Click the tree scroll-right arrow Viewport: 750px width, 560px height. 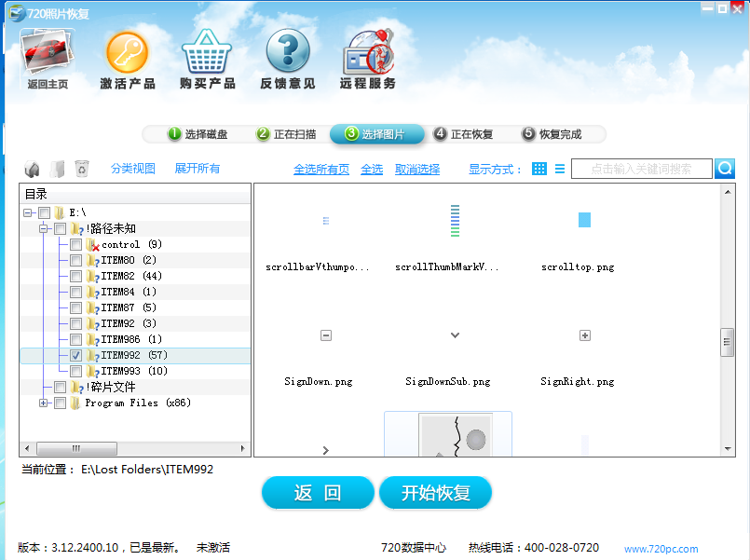[243, 448]
